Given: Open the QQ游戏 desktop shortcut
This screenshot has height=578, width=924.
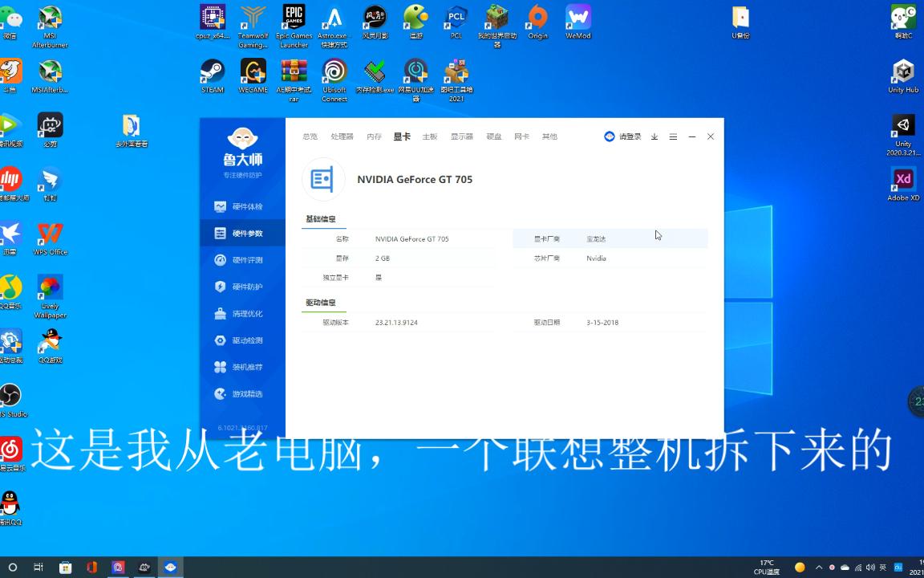Looking at the screenshot, I should coord(50,346).
